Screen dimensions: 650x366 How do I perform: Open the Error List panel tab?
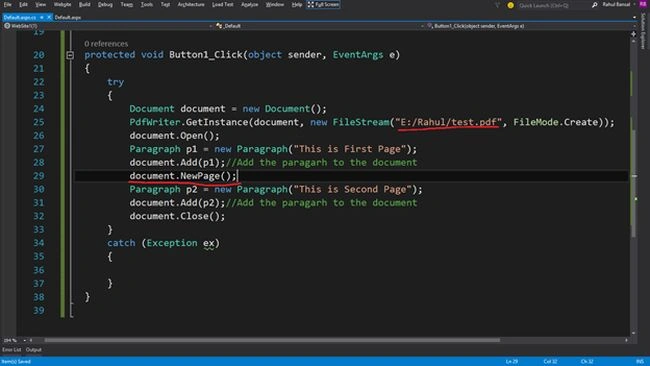point(11,350)
